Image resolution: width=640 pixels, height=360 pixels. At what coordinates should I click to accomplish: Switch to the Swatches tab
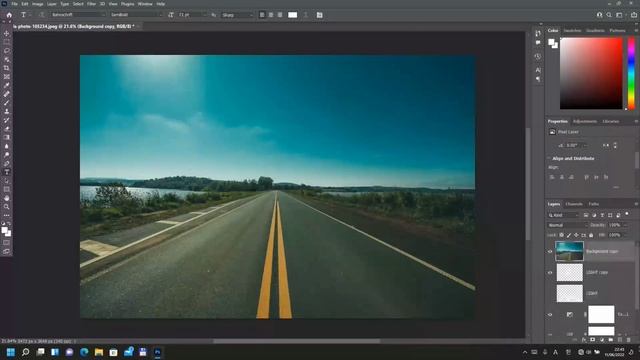(572, 31)
